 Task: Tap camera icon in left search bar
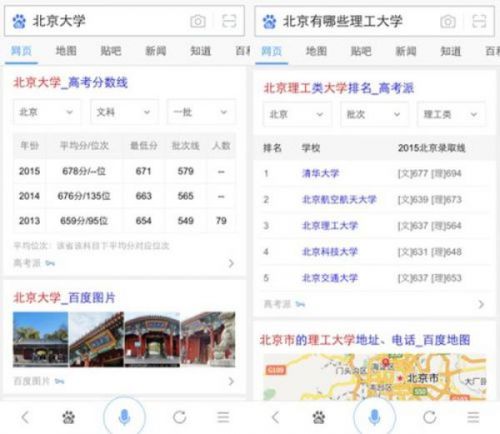point(198,22)
